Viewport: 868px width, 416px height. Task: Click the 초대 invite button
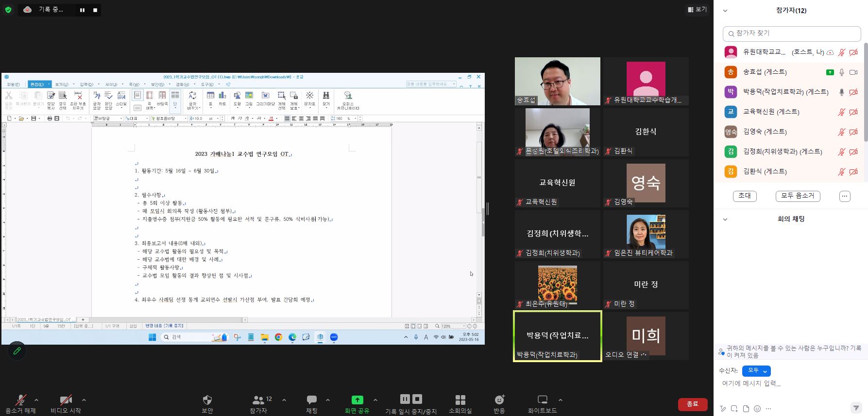tap(744, 196)
